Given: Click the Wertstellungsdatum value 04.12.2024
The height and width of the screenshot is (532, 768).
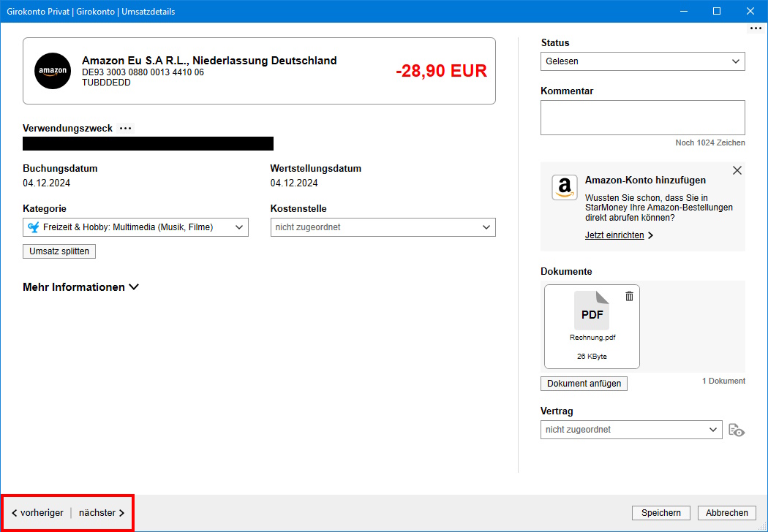Looking at the screenshot, I should pos(294,183).
